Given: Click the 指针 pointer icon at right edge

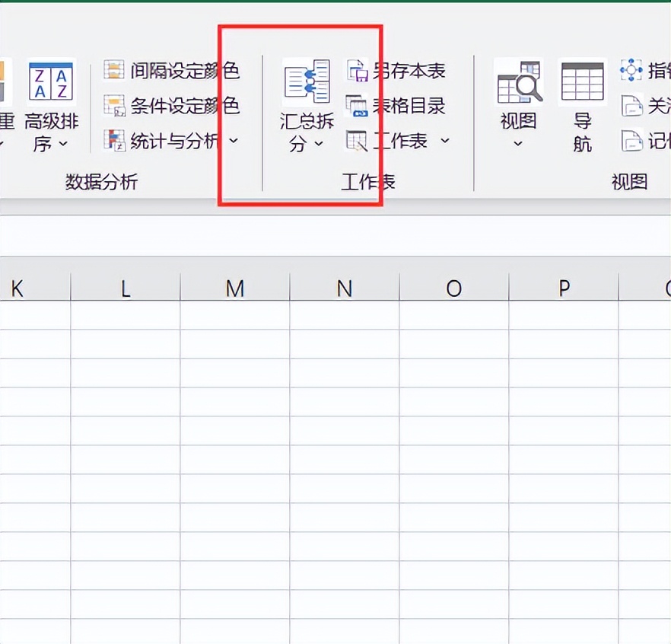Looking at the screenshot, I should pyautogui.click(x=631, y=71).
